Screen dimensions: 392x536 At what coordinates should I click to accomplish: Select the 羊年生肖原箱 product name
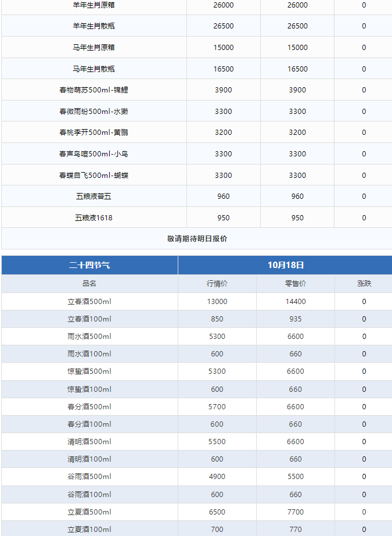coord(93,5)
